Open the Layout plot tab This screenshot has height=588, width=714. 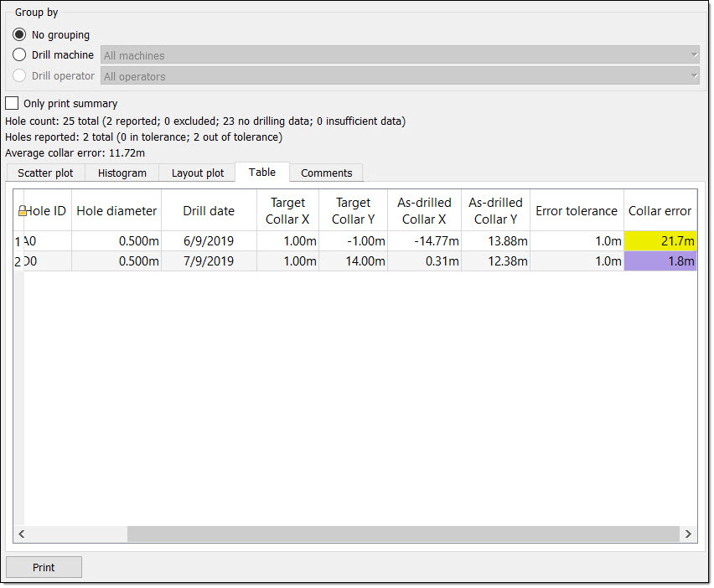(x=198, y=173)
